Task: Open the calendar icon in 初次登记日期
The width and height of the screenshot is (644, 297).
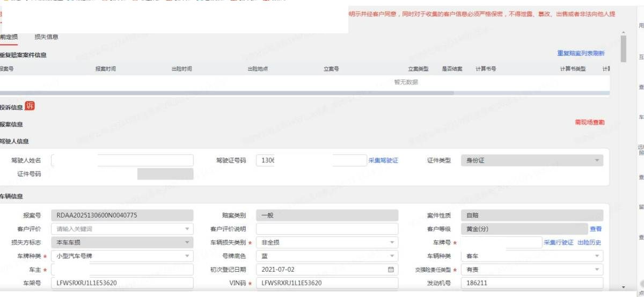Action: (391, 270)
